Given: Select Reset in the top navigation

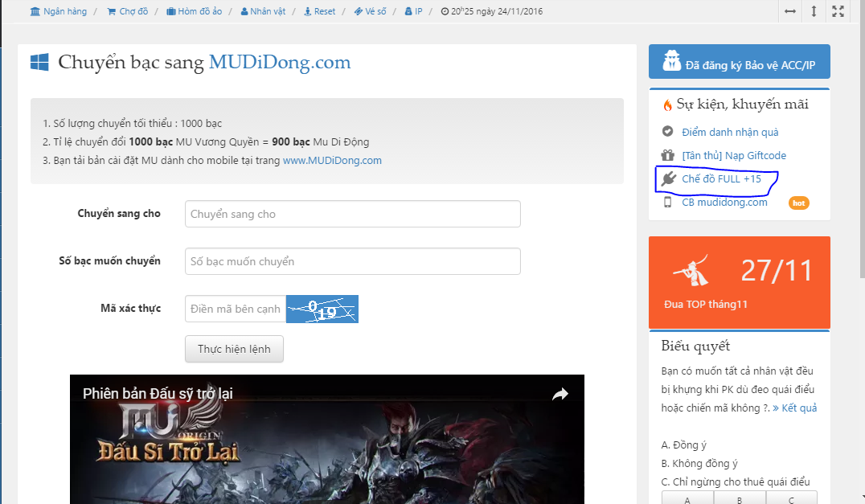Looking at the screenshot, I should point(319,12).
